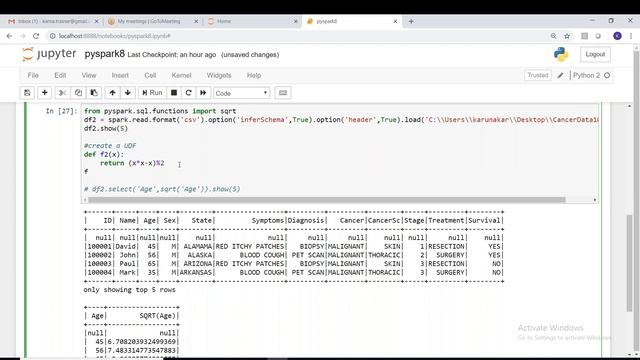
Task: Open the Insert menu
Action: point(120,76)
